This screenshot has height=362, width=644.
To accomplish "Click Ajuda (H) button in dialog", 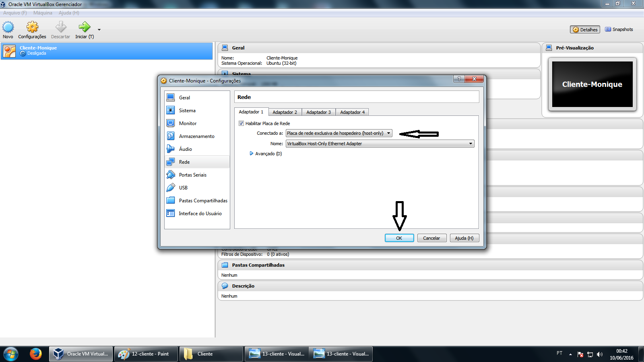I will click(464, 238).
